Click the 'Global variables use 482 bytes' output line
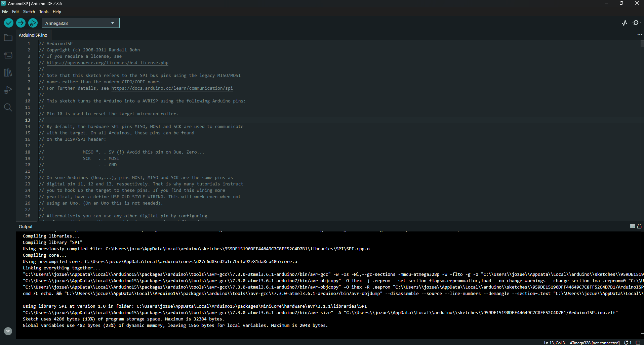Image resolution: width=644 pixels, height=345 pixels. tap(175, 326)
